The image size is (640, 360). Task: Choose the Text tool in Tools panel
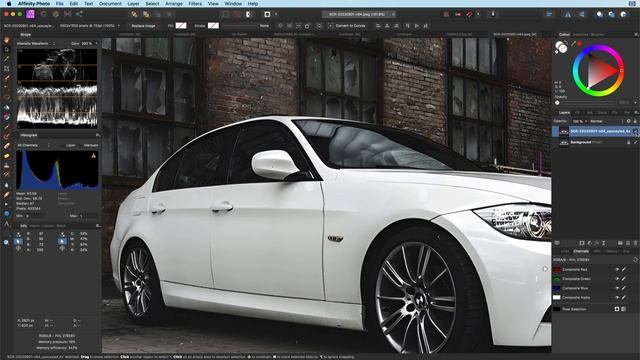(x=7, y=224)
